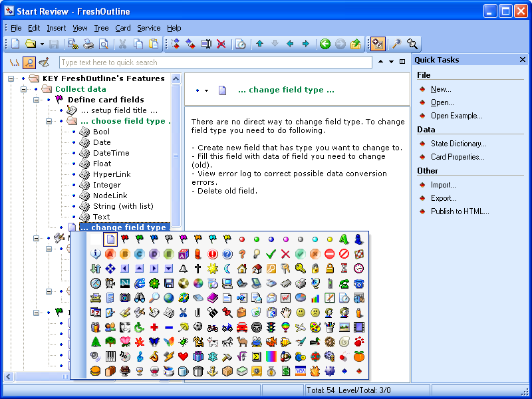Pick the Internet Explorer icon in the palette
532x399 pixels.
(x=140, y=283)
